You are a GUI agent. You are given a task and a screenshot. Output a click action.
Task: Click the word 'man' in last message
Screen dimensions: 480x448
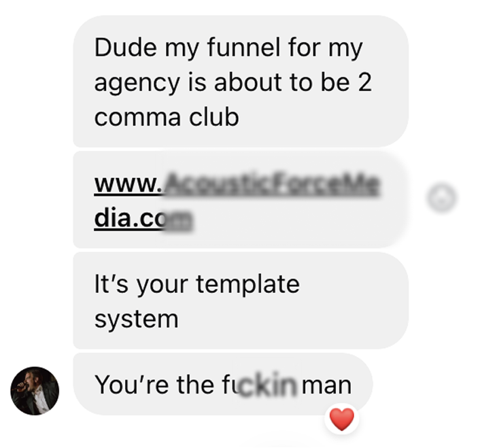click(x=326, y=385)
